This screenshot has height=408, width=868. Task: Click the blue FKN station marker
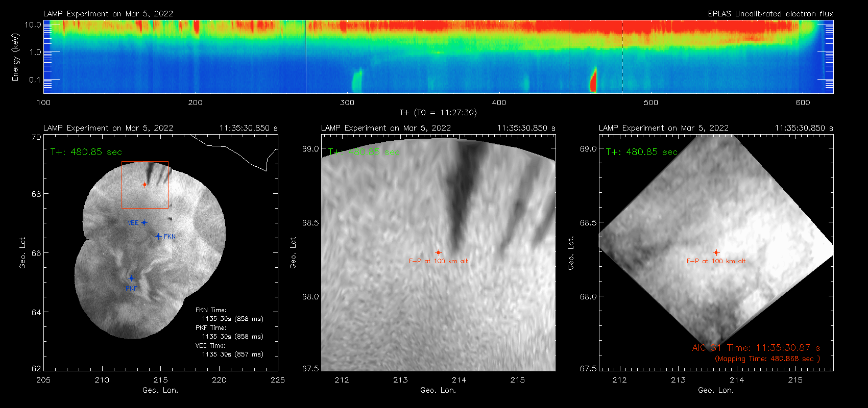pos(158,236)
